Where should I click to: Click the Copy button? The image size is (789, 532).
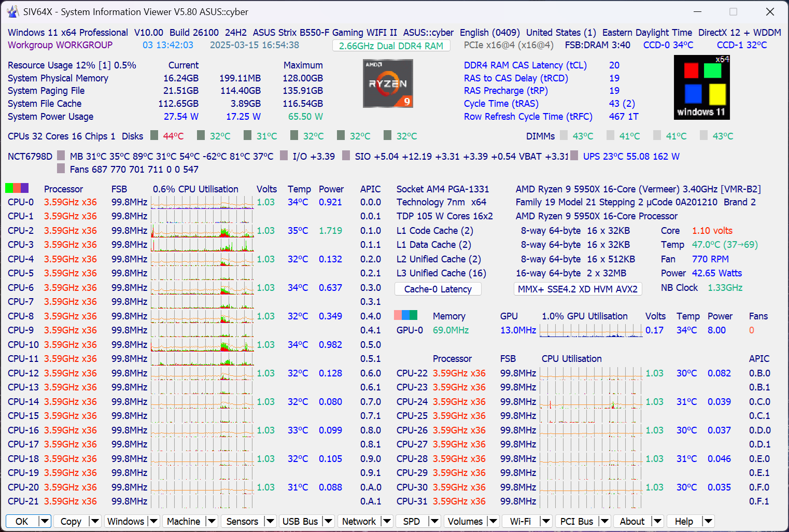(x=71, y=521)
